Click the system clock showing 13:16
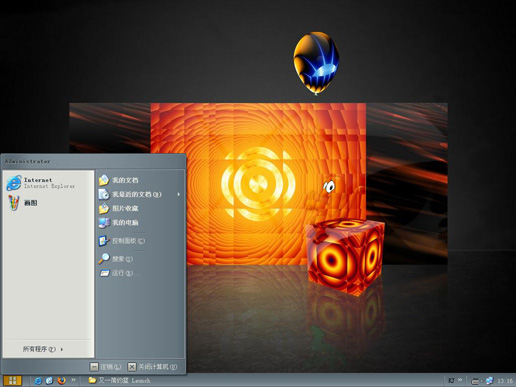 pos(505,381)
